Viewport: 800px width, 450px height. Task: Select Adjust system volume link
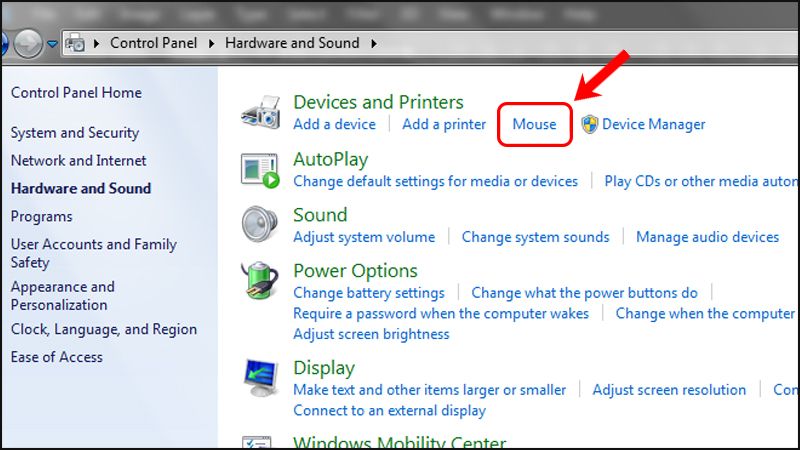(x=364, y=237)
